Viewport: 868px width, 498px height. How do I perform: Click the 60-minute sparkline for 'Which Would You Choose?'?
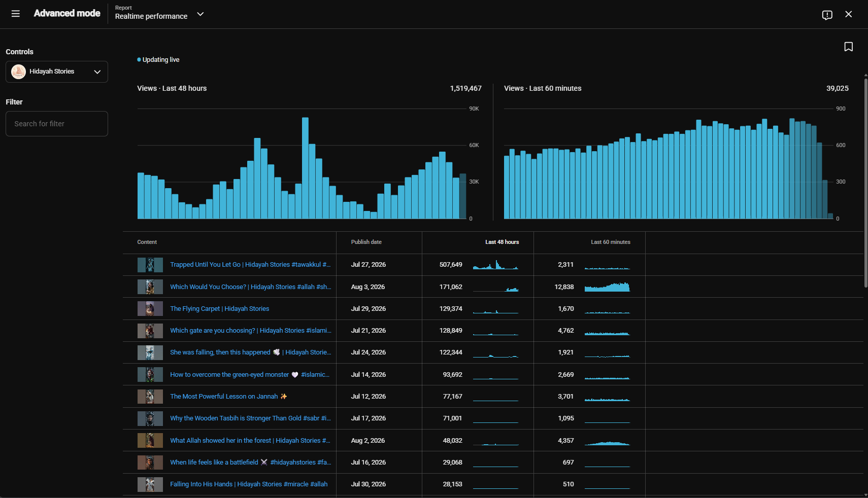(607, 287)
